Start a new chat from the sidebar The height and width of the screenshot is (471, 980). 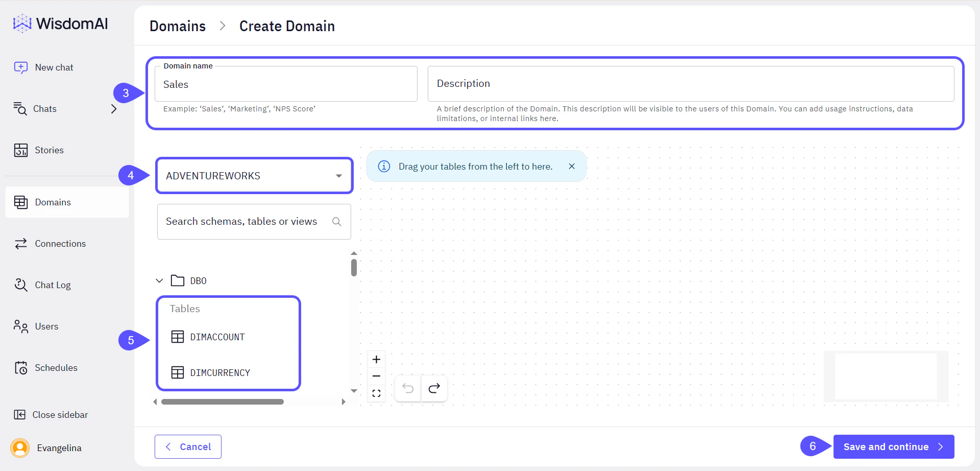point(54,67)
